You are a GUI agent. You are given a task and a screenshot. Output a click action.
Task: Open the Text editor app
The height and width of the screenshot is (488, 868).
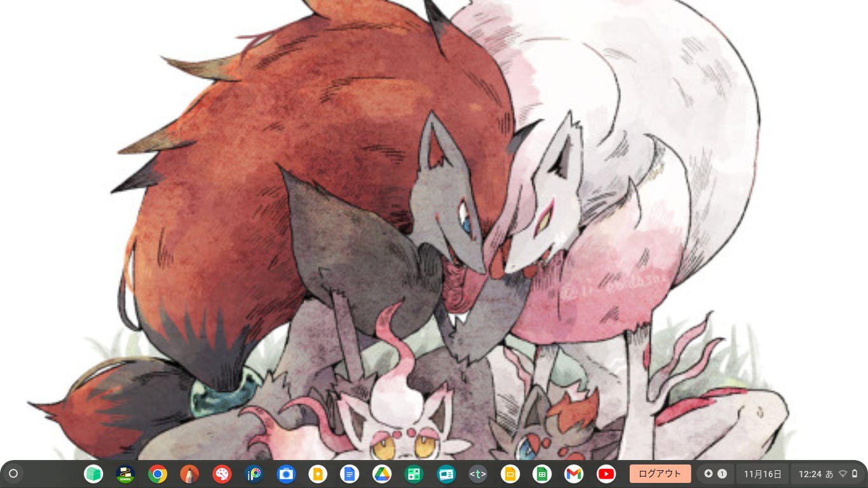pos(478,474)
